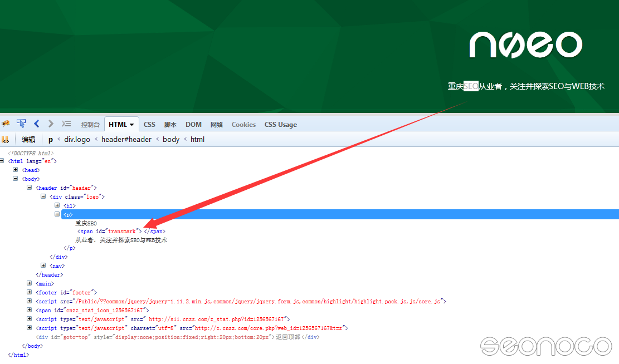Expand the head node
619x364 pixels.
[16, 170]
